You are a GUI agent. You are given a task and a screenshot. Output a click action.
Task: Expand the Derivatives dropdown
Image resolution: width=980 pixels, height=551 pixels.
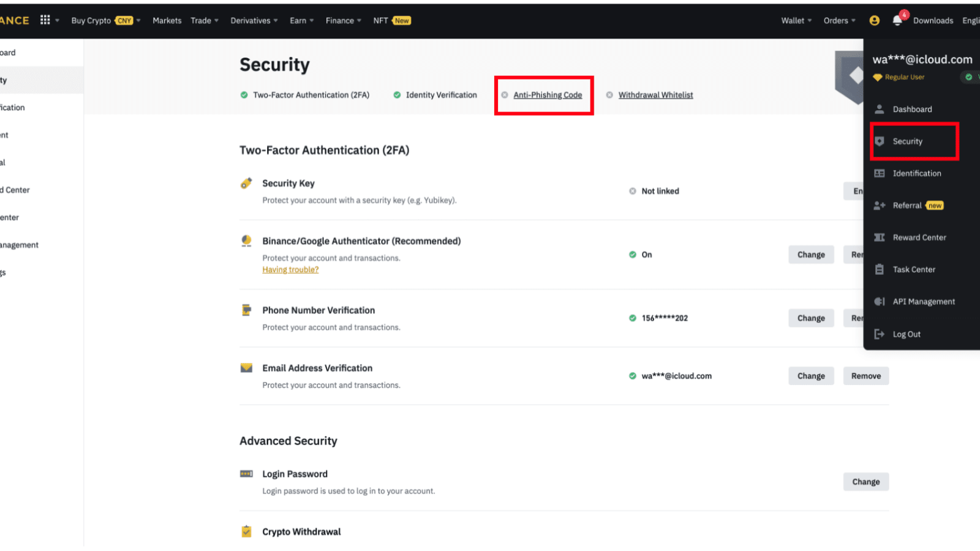[253, 20]
